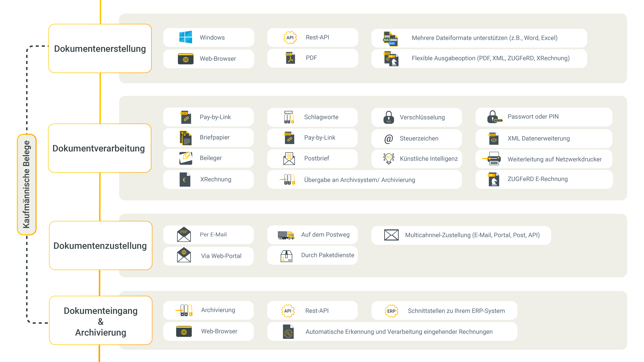Click the ERP gear icon
This screenshot has height=362, width=644.
tap(391, 311)
